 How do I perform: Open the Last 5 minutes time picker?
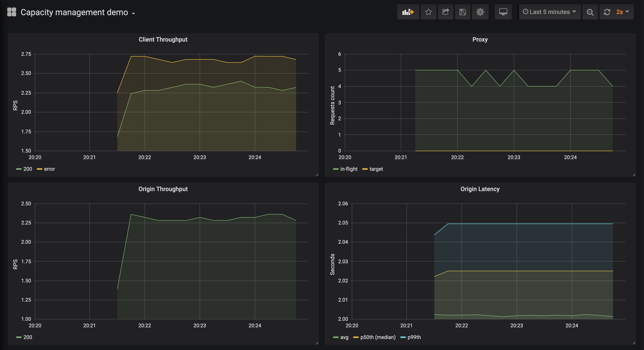click(549, 12)
